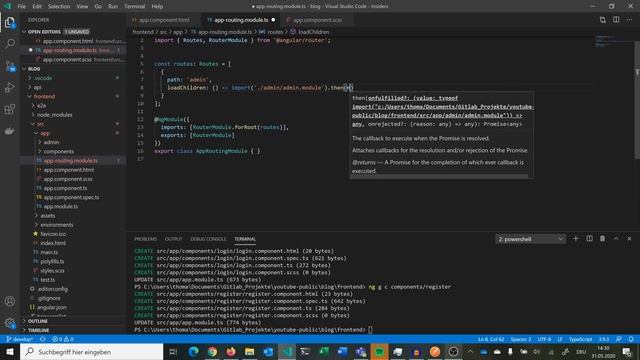Open the Accounts menu in activity bar
Viewport: 640px width, 360px height.
10,301
